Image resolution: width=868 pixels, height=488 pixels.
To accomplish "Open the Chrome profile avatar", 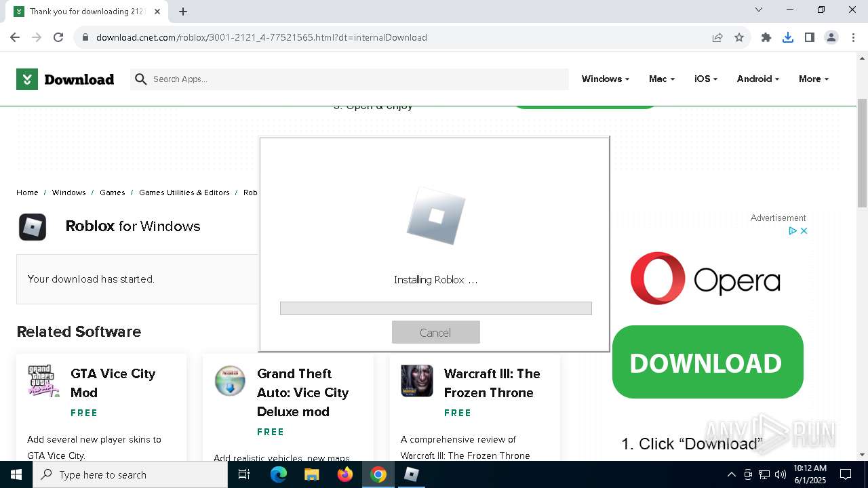I will [x=831, y=37].
